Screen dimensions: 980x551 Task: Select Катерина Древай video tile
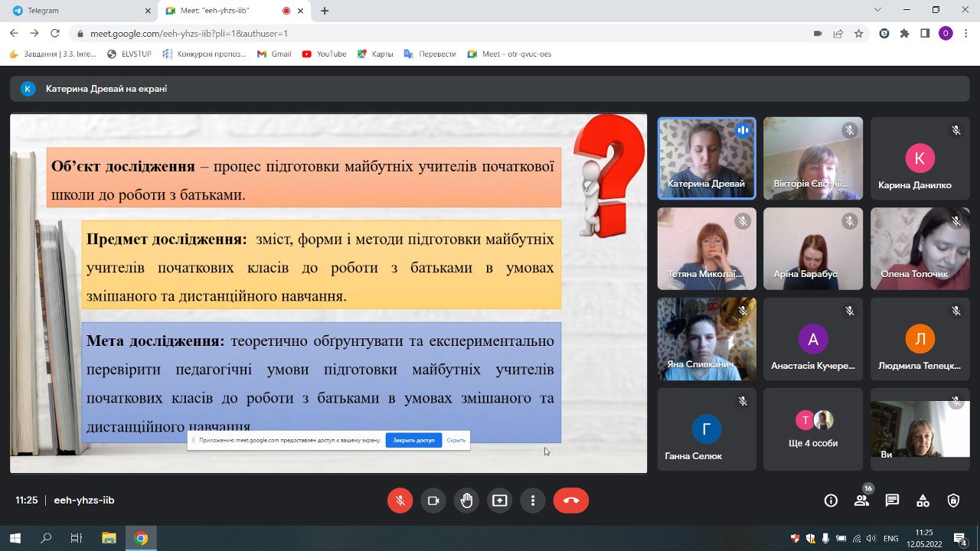[706, 158]
